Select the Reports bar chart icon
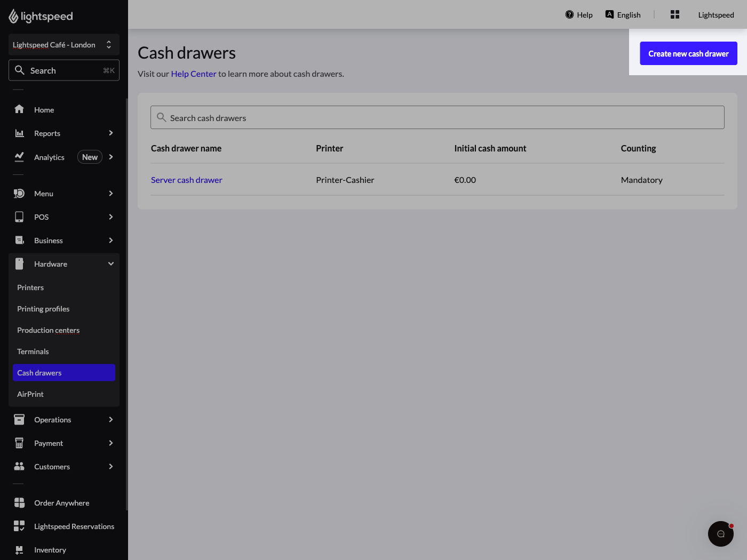This screenshot has height=560, width=747. pos(19,133)
